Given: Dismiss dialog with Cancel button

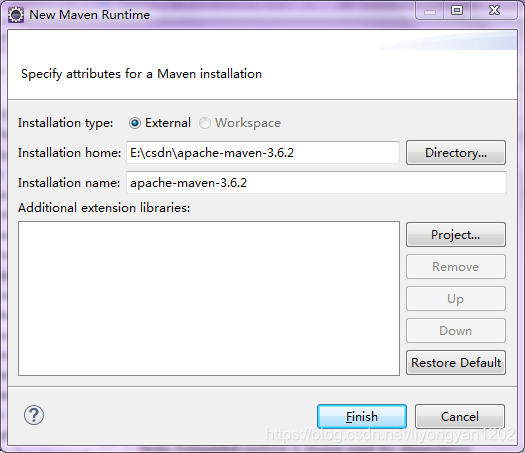Looking at the screenshot, I should pos(460,417).
